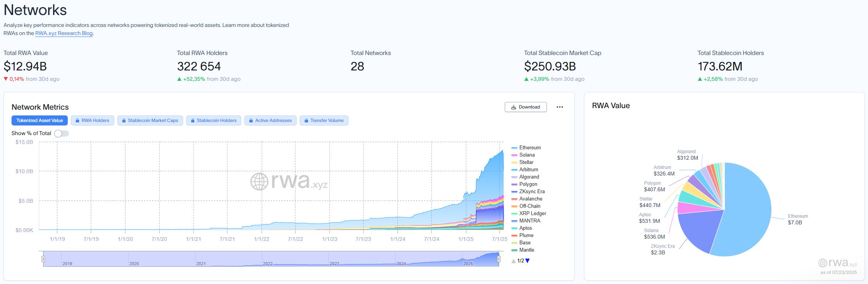Click the MANTRA legend color swatch
Viewport: 868px width, 284px height.
514,221
